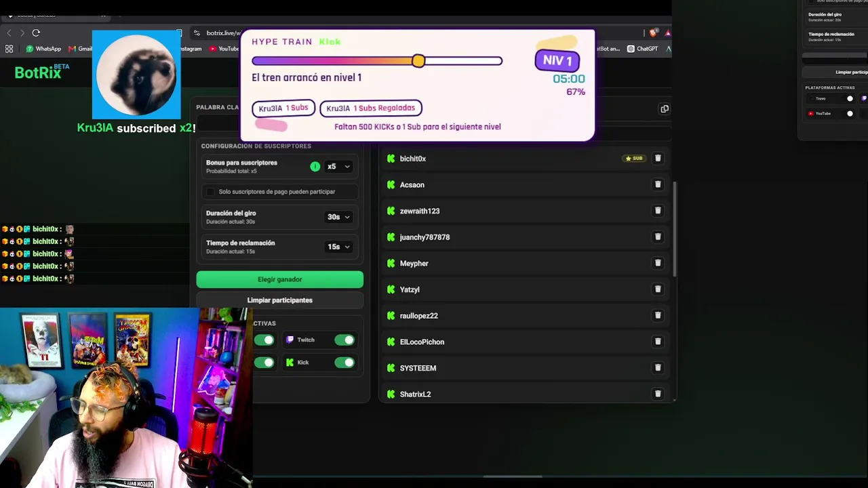The image size is (868, 488).
Task: Toggle the switch left of Kick
Action: click(x=264, y=363)
